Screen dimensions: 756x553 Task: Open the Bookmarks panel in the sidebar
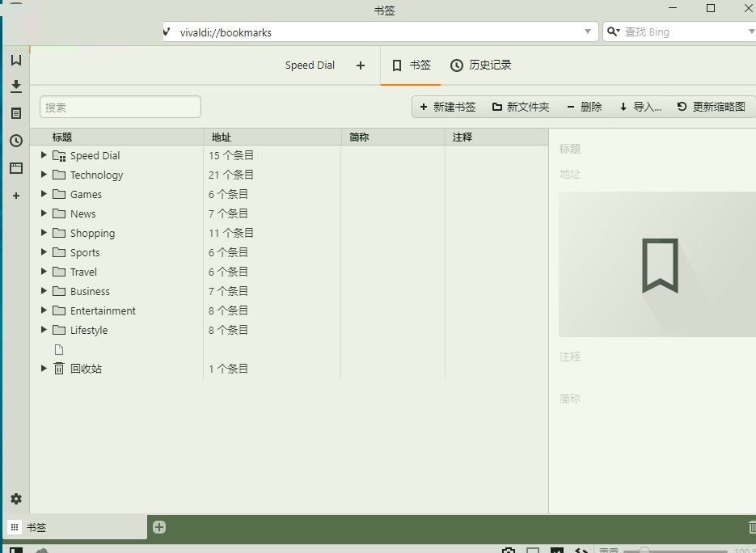[15, 59]
